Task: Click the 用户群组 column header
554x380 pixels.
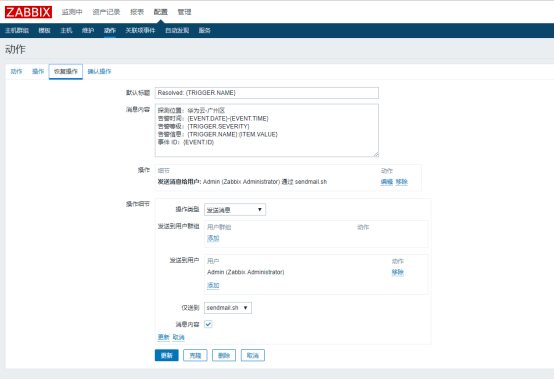Action: (x=219, y=227)
